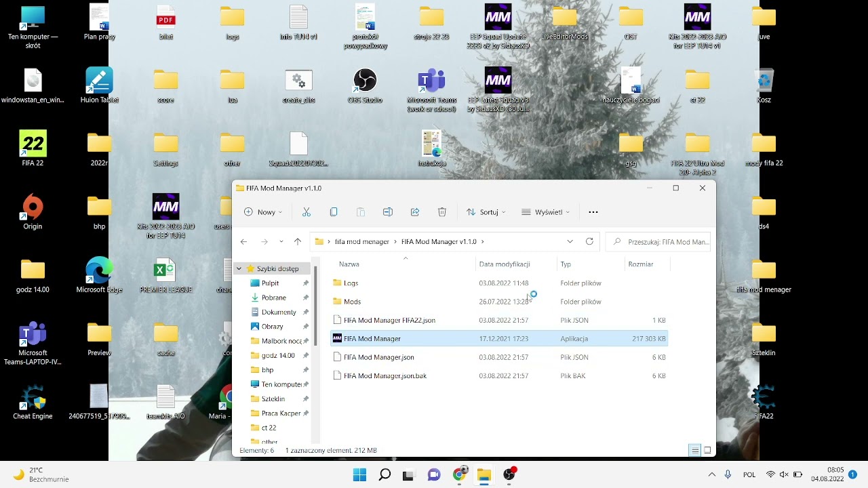Screen dimensions: 868x488
Task: Select the Cheat Engine desktop icon
Action: [x=33, y=402]
